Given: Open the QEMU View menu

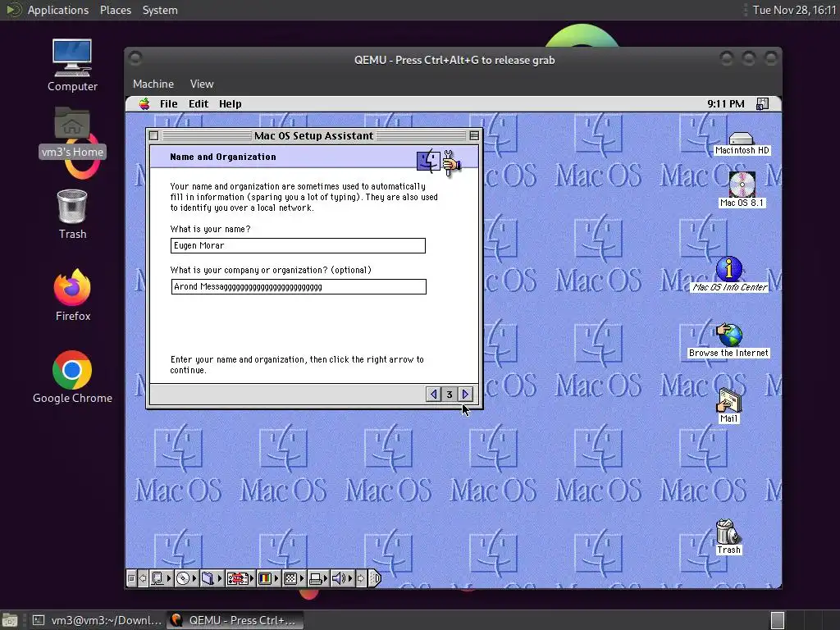Looking at the screenshot, I should point(202,84).
